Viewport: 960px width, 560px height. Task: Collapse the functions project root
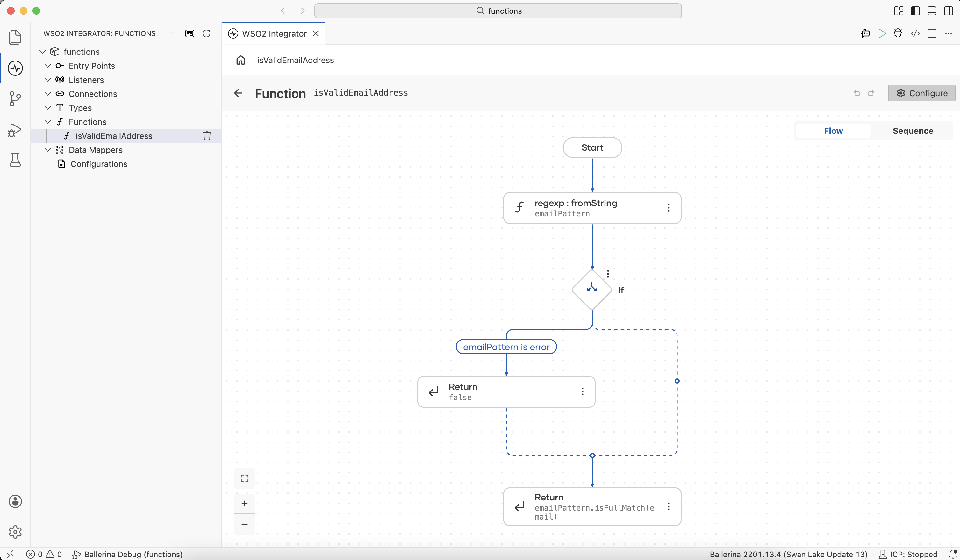coord(43,52)
